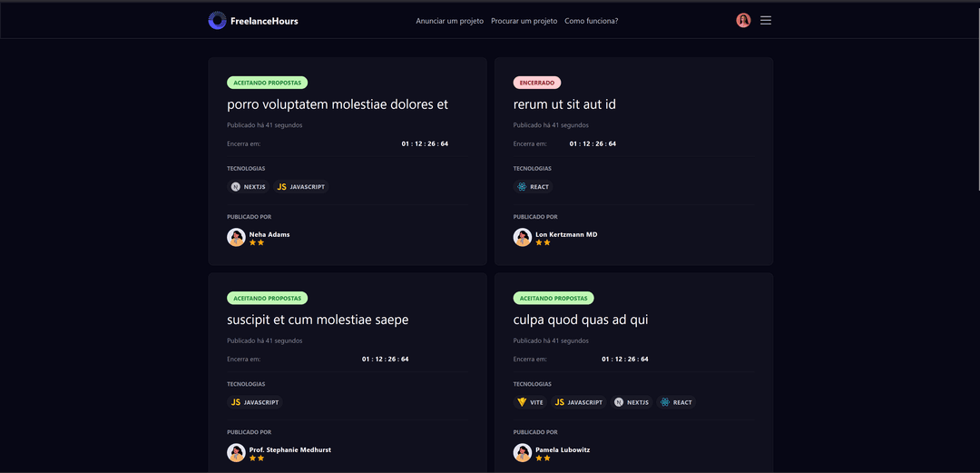Open project 'rerum ut sit aut id'
Screen dimensions: 980x473
click(x=564, y=104)
